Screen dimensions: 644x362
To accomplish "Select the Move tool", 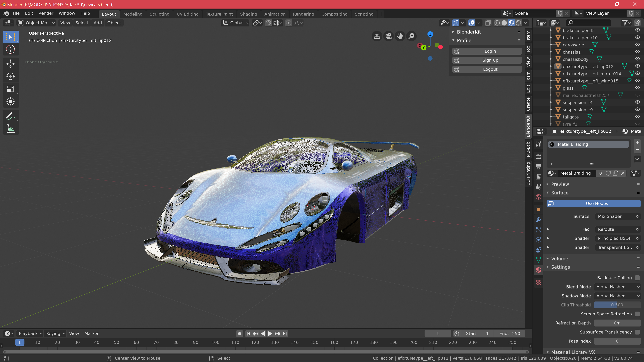I will (11, 64).
